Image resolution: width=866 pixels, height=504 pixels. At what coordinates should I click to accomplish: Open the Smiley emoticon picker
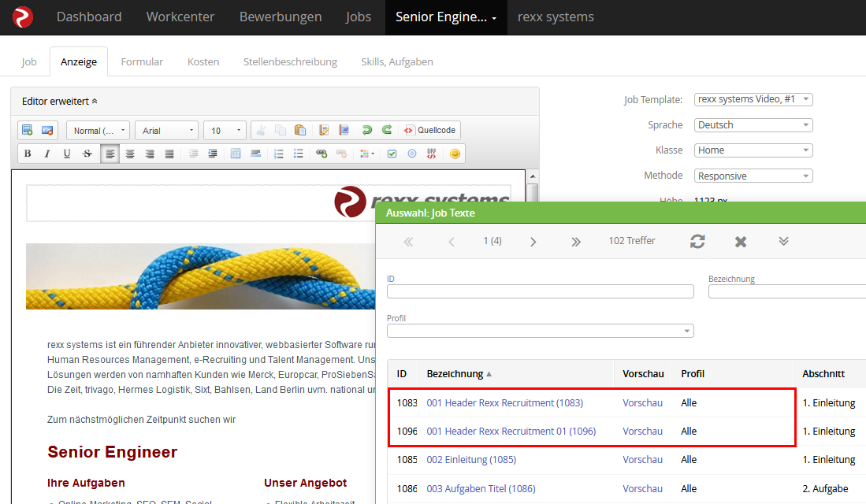(x=455, y=154)
